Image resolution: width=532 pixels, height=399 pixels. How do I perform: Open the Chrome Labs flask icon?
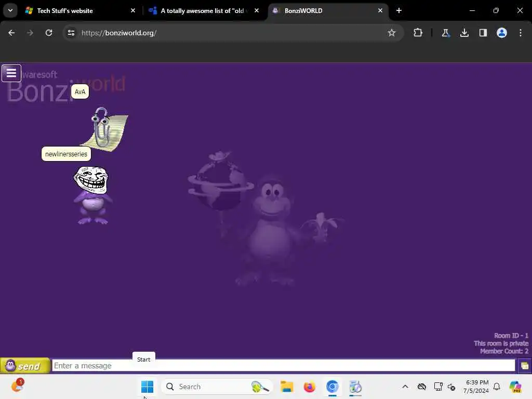click(445, 33)
